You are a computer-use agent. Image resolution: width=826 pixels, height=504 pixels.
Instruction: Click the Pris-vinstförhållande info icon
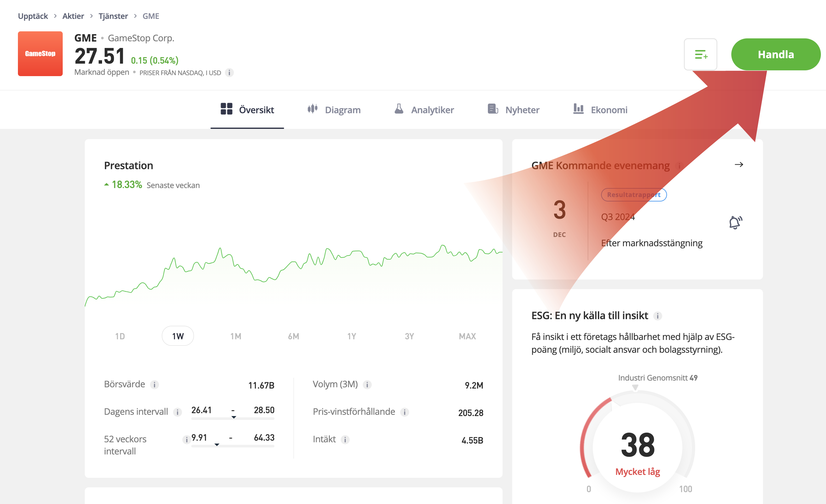[x=405, y=412]
